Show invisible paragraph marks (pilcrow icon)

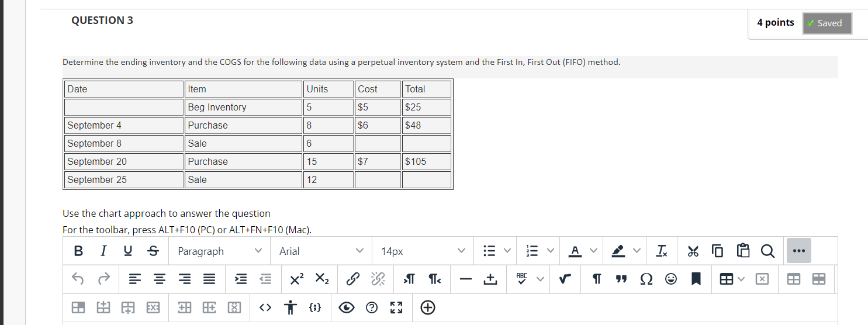point(596,279)
